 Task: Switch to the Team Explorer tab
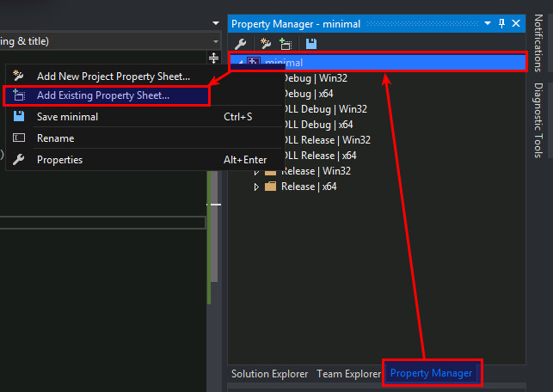click(x=348, y=374)
